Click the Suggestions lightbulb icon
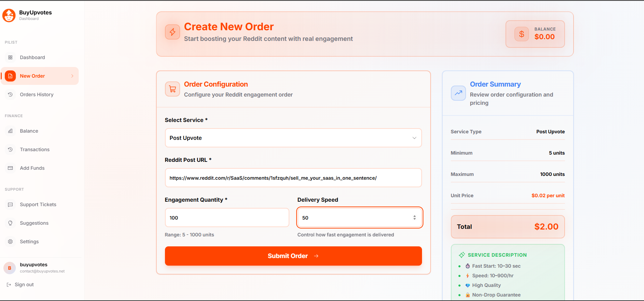The height and width of the screenshot is (301, 644). pyautogui.click(x=10, y=223)
